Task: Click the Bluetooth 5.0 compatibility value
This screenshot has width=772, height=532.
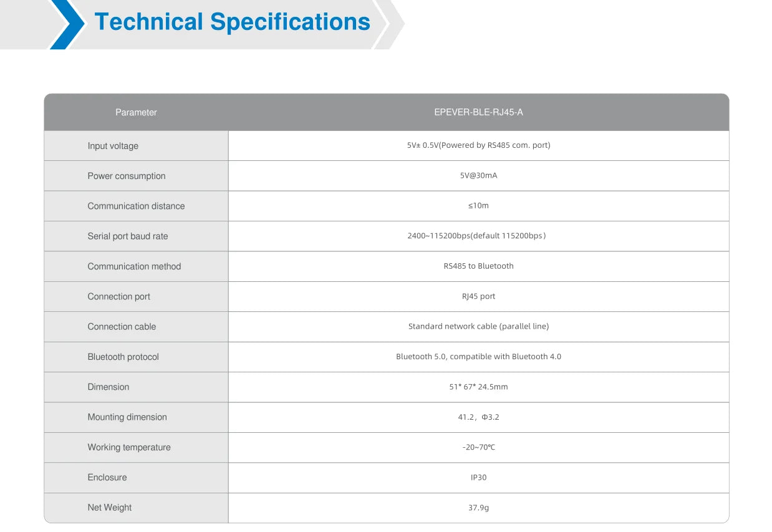Action: coord(478,357)
